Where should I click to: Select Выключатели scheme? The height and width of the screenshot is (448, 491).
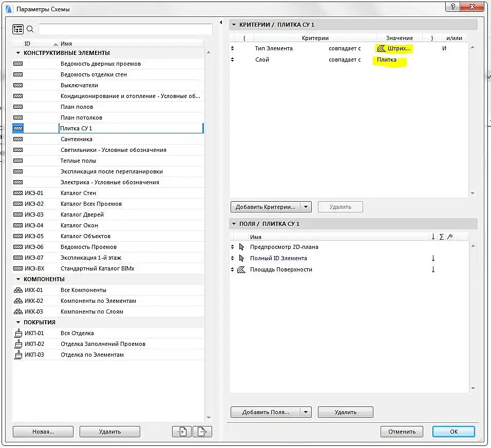(108, 85)
